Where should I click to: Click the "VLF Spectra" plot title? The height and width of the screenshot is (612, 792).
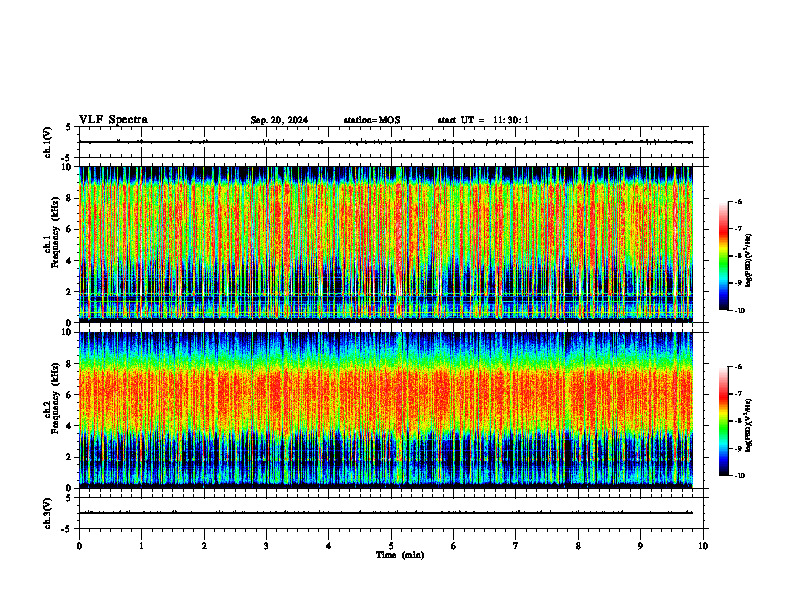[113, 120]
